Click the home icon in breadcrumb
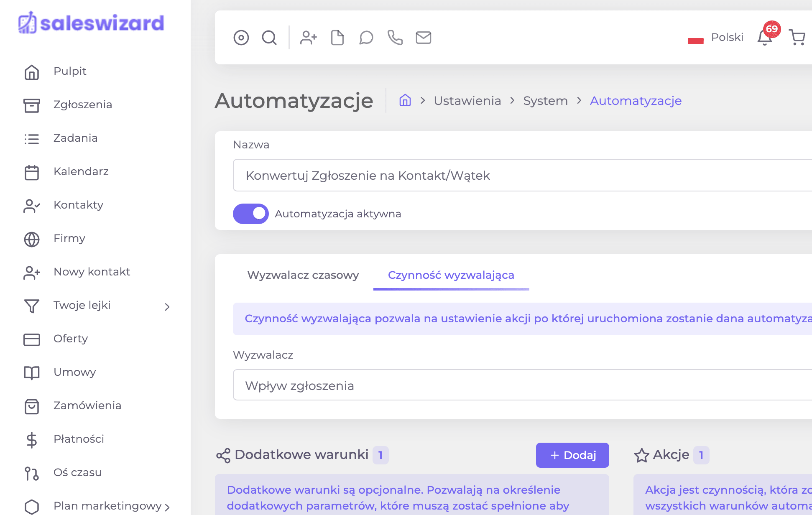The width and height of the screenshot is (812, 515). (x=405, y=100)
